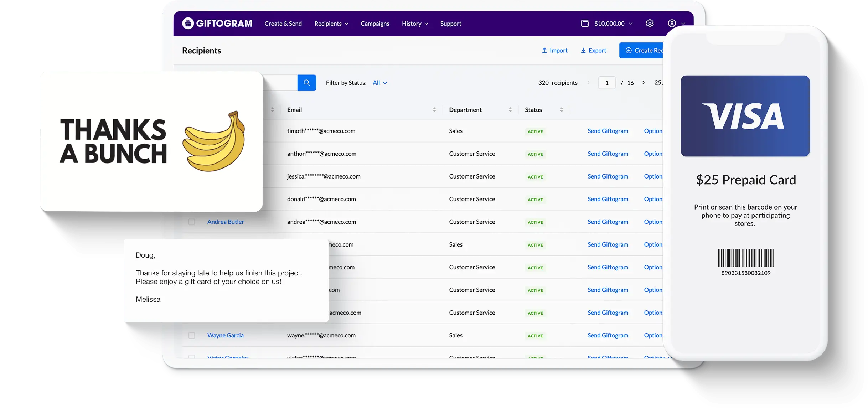Open Andrea Butler's recipient profile
Image resolution: width=868 pixels, height=408 pixels.
coord(226,222)
